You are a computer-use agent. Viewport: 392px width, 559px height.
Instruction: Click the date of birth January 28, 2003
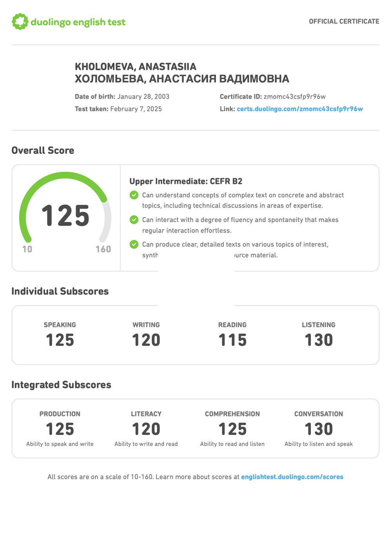[x=143, y=97]
